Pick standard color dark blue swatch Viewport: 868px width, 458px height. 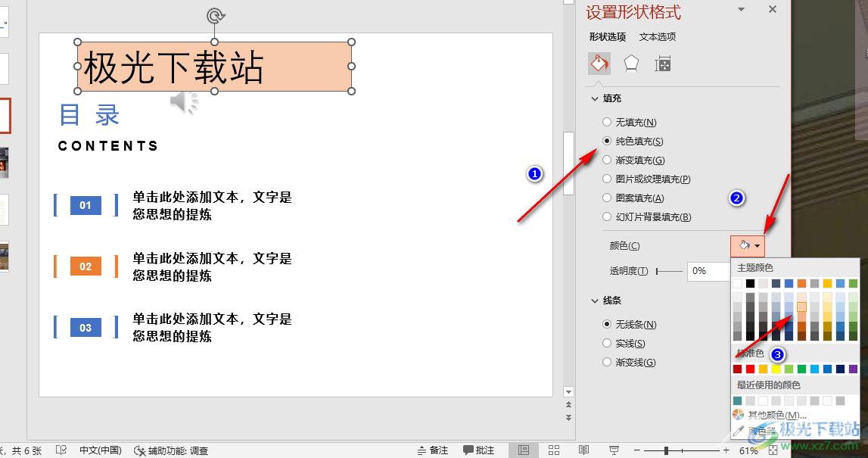[840, 369]
